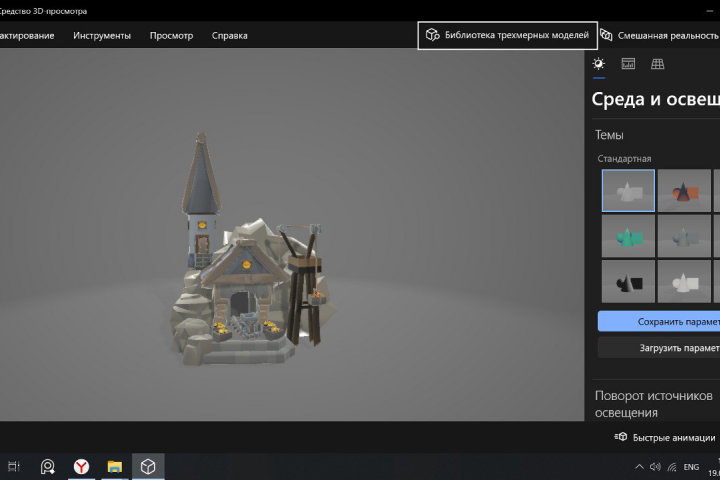Click the quick animations cube icon

coord(620,437)
